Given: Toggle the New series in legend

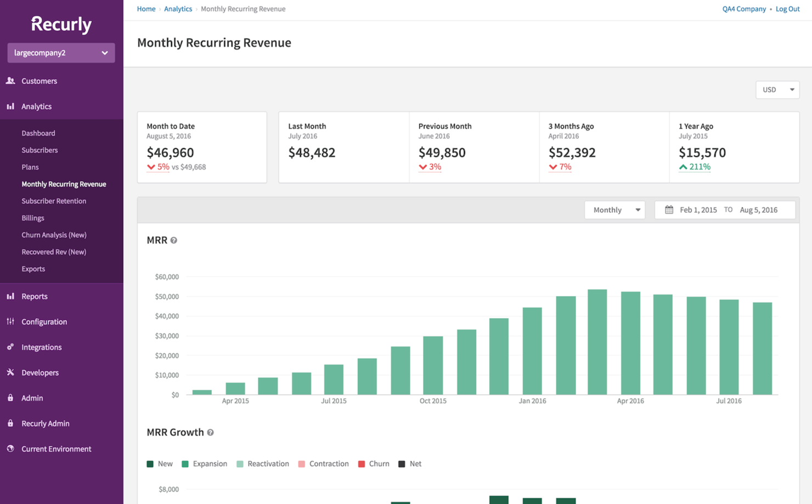Looking at the screenshot, I should (160, 464).
